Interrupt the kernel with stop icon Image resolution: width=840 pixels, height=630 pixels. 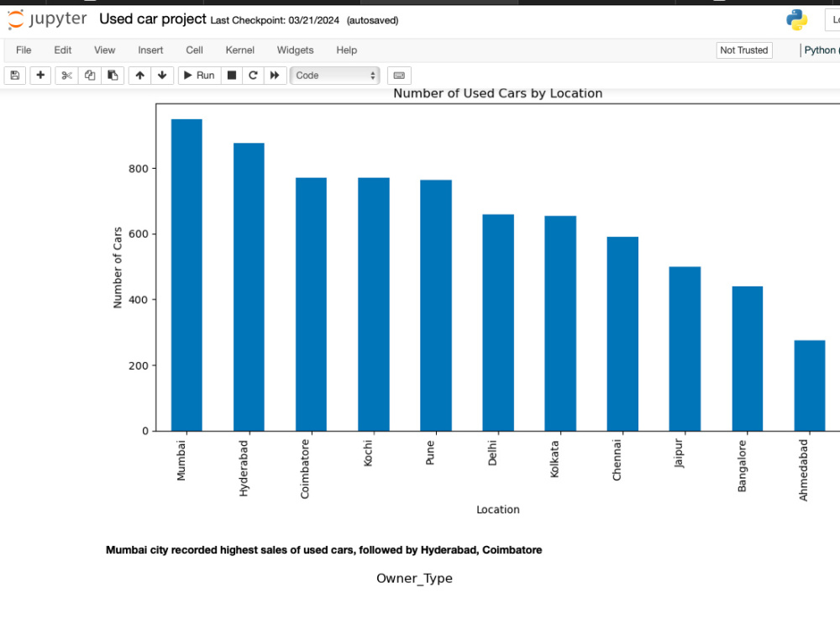(232, 76)
